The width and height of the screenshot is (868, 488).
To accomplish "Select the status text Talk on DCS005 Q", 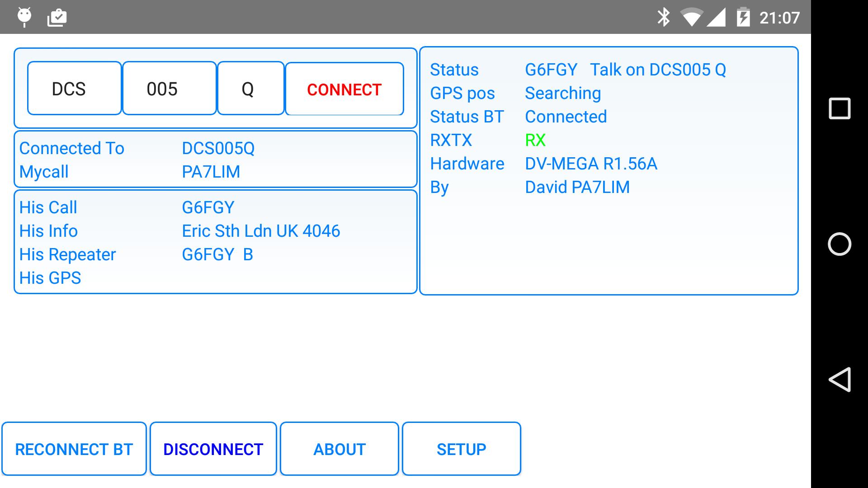I will click(x=658, y=70).
